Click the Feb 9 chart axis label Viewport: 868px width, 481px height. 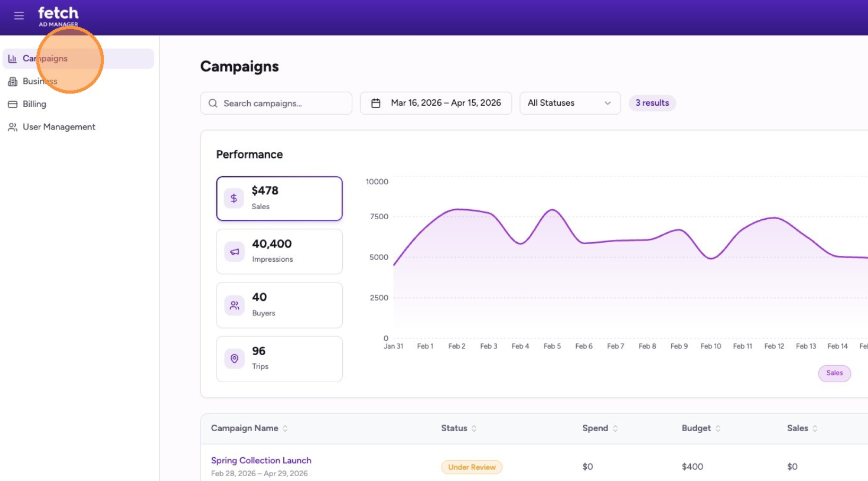pos(679,346)
